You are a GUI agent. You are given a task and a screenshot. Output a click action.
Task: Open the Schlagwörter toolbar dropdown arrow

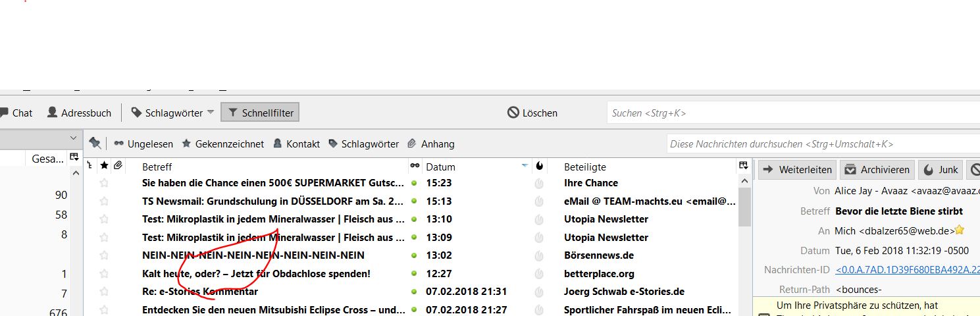(211, 112)
